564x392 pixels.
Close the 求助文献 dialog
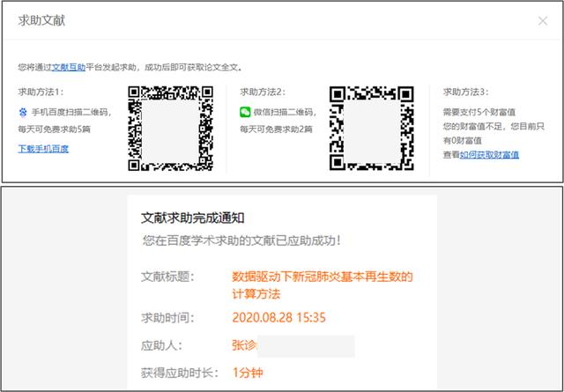[542, 20]
